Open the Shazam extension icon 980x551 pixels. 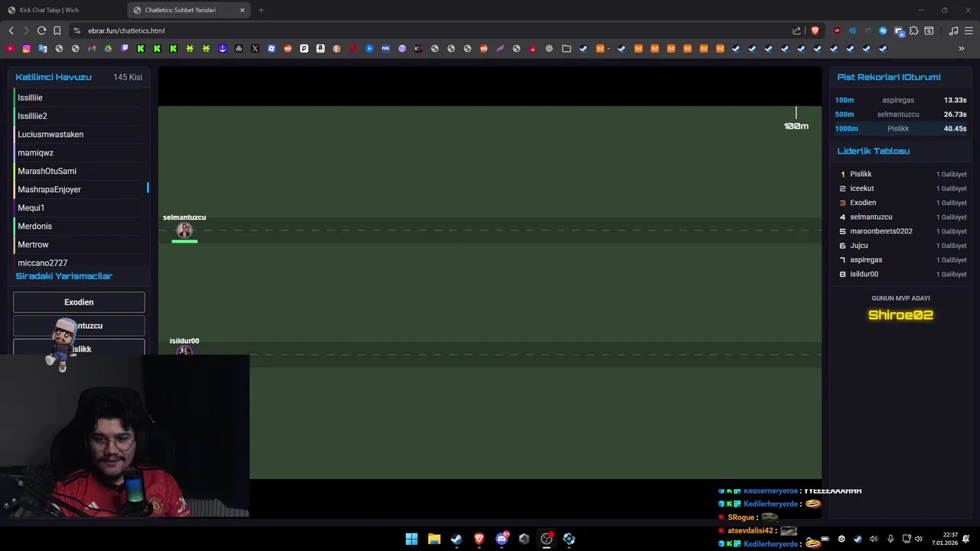pyautogui.click(x=883, y=31)
